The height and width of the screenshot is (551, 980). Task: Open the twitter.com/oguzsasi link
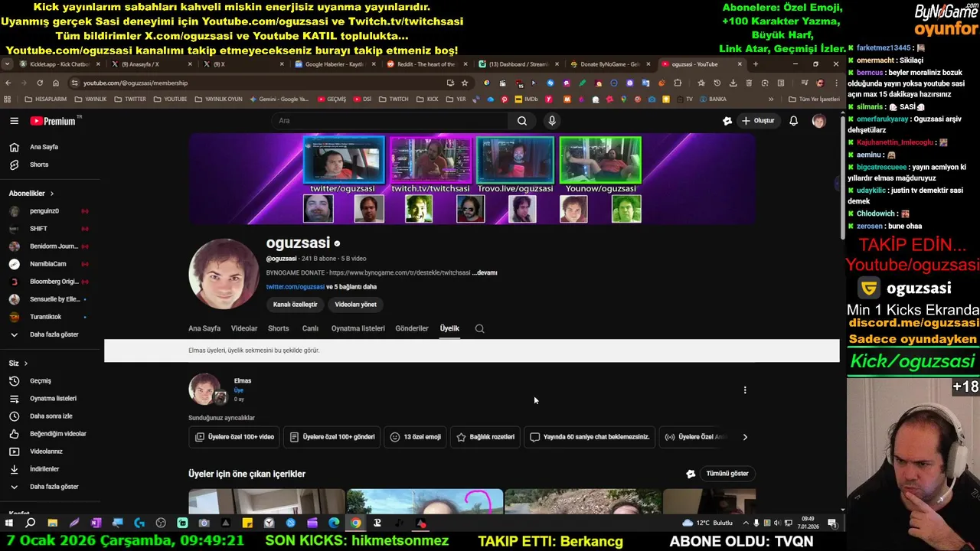click(295, 287)
